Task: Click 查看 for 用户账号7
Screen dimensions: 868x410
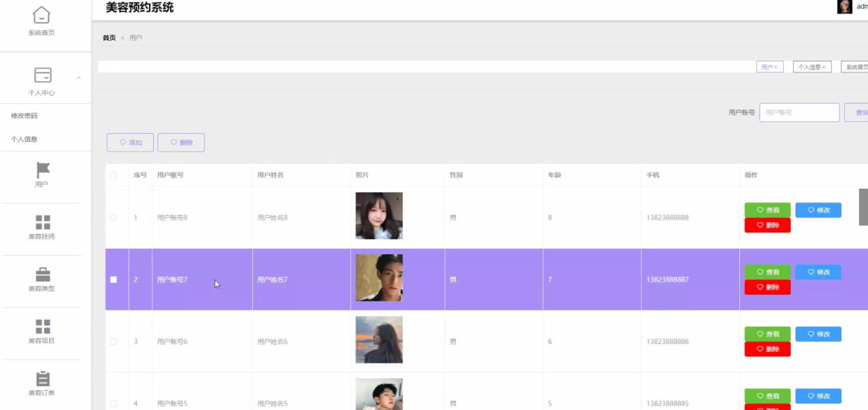Action: (x=768, y=272)
